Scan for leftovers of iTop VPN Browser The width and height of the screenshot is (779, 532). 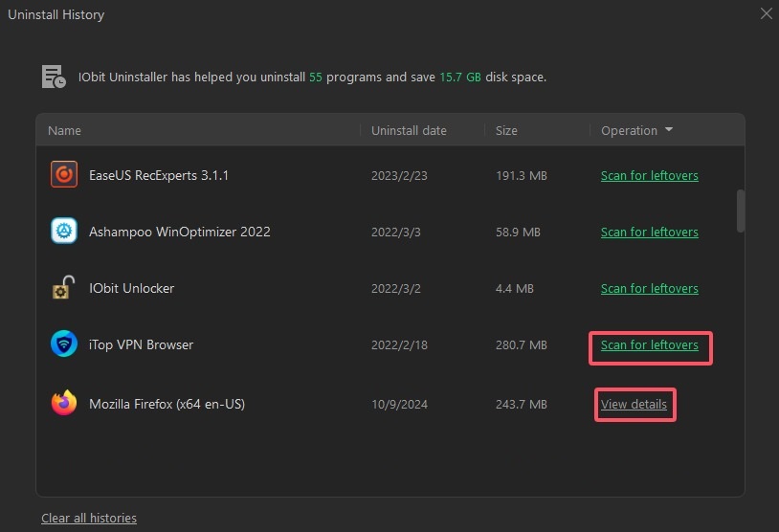[650, 344]
